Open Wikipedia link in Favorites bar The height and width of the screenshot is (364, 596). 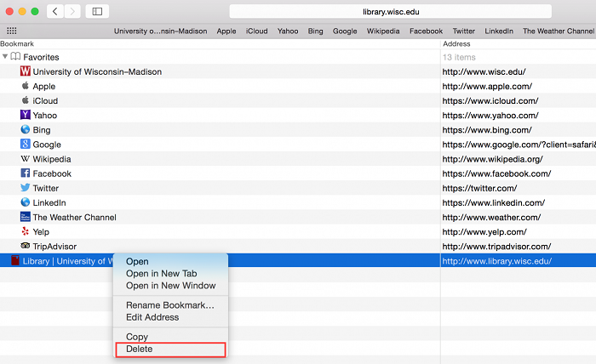pyautogui.click(x=383, y=31)
